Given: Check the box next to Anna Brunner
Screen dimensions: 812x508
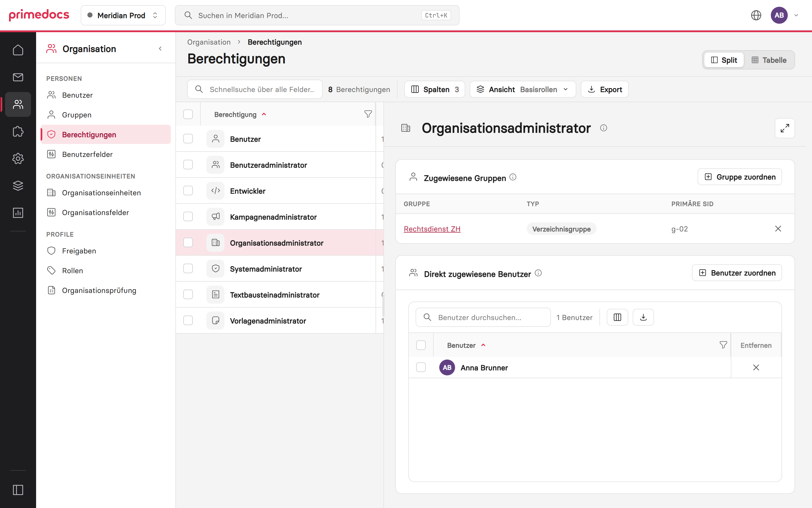Looking at the screenshot, I should [x=421, y=367].
